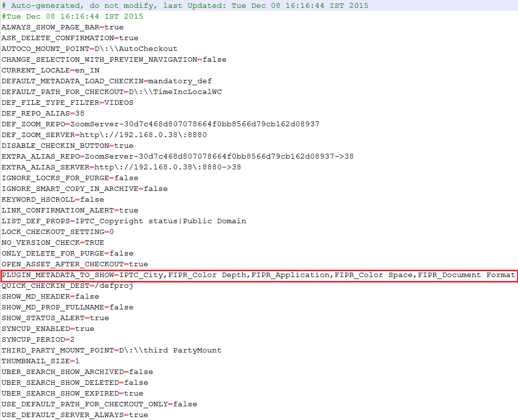
Task: Select CHANGE_SELECTION_WITH_PREVIEW_NAVIGATION=false line
Action: click(114, 59)
